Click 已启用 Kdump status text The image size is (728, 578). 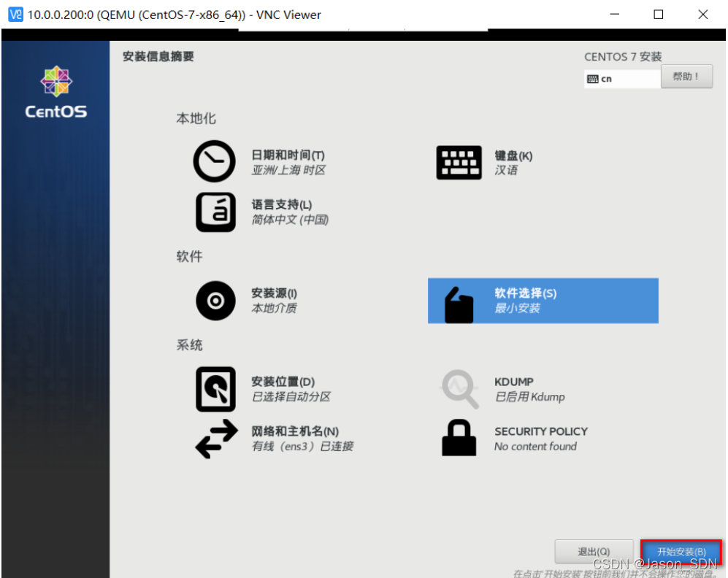click(x=529, y=396)
